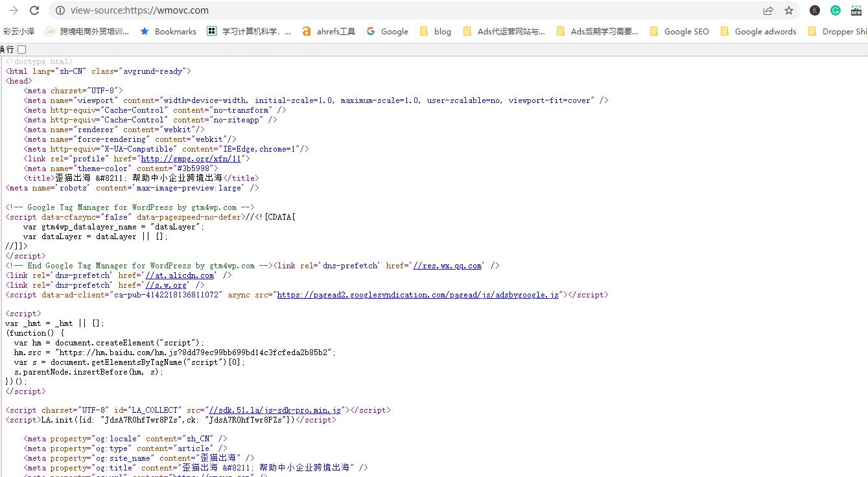Open the Google SEO bookmarks folder
868x477 pixels.
click(x=679, y=31)
